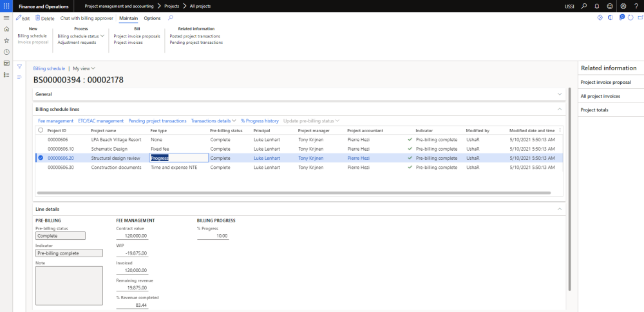Screen dimensions: 644x312
Task: Open Project invoice proposals in the Bill group
Action: coord(137,36)
